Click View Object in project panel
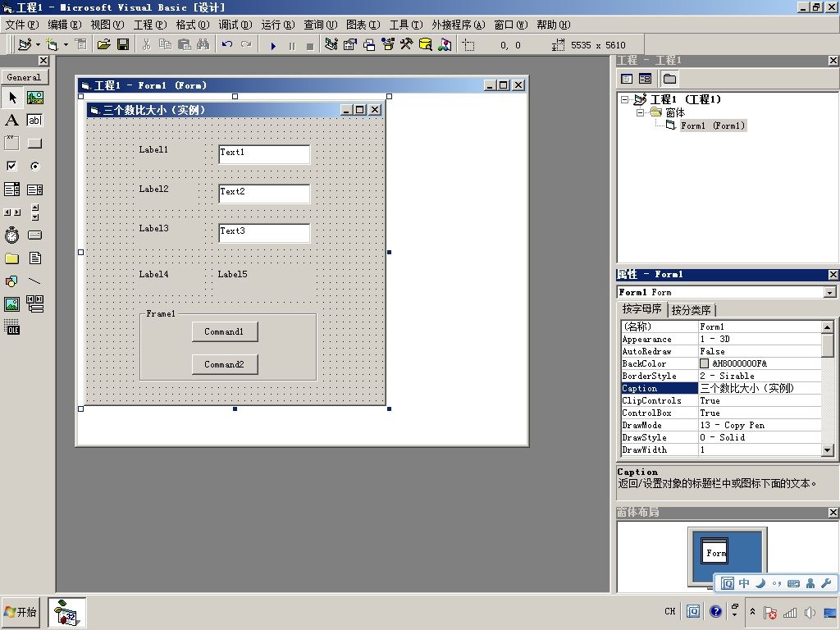Screen dimensions: 840x630 [645, 79]
